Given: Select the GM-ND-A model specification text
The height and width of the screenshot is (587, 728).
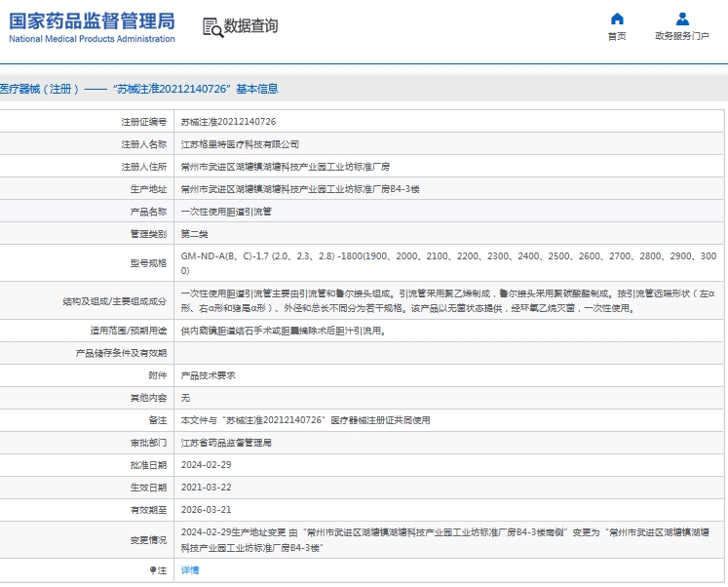Looking at the screenshot, I should [x=449, y=263].
